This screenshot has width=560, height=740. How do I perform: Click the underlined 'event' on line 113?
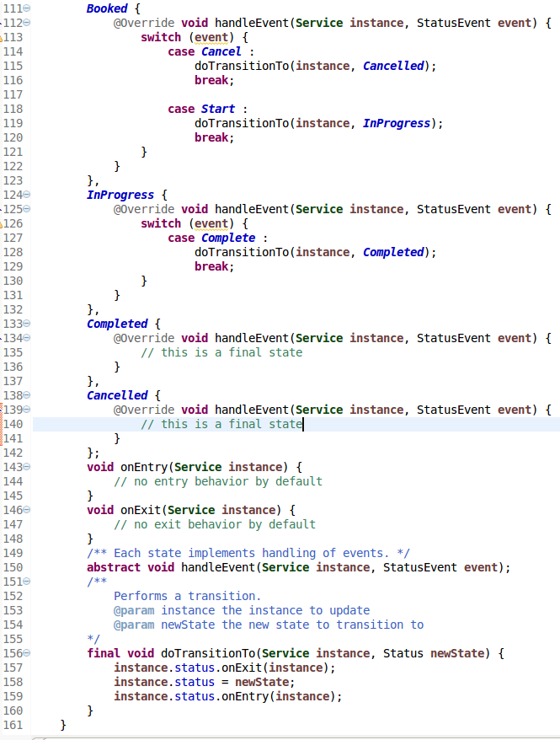[211, 37]
